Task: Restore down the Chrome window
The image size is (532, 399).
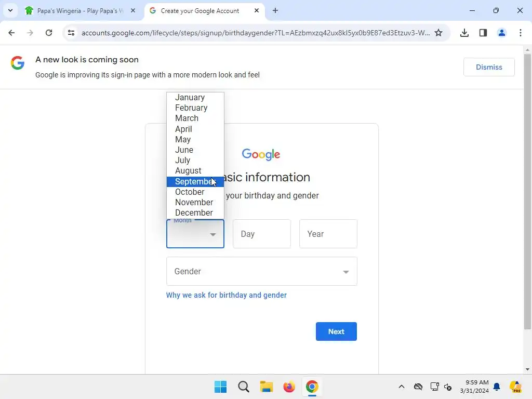Action: tap(496, 10)
